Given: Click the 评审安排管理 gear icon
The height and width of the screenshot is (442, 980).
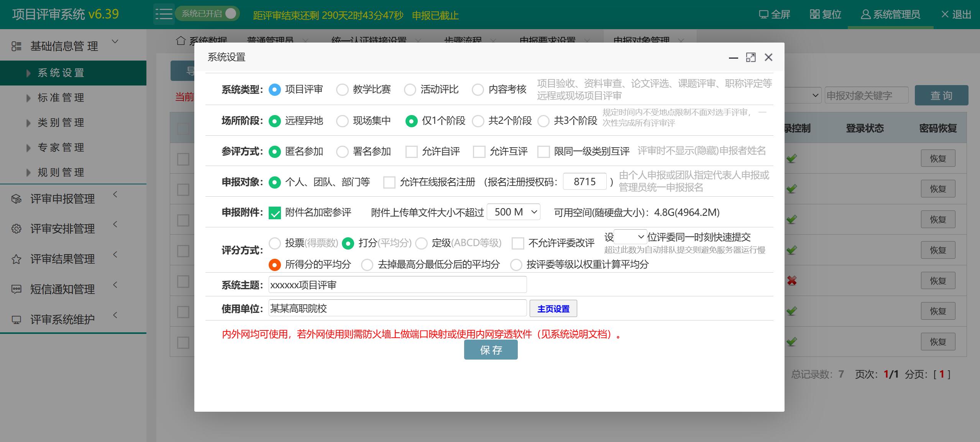Looking at the screenshot, I should [x=16, y=229].
